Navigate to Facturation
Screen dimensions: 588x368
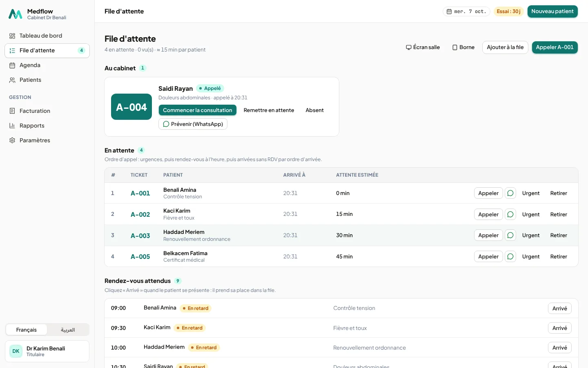[47, 111]
